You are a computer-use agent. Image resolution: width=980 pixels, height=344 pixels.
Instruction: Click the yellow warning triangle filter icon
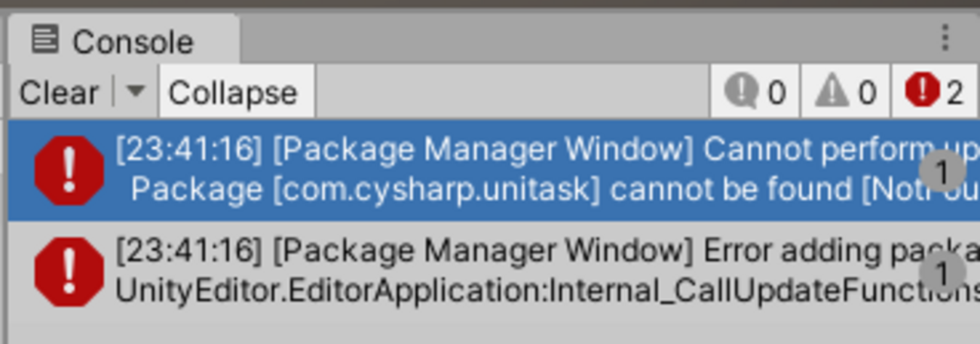(832, 92)
